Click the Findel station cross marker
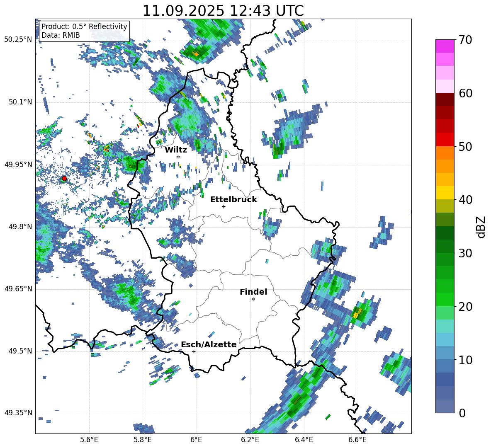The width and height of the screenshot is (491, 448). click(x=253, y=299)
